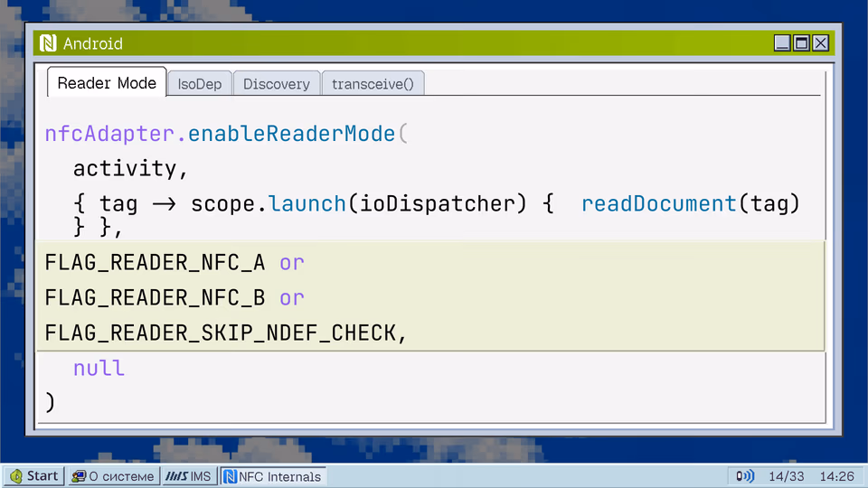Open the transceive() tab
Image resolution: width=868 pixels, height=488 pixels.
coord(373,83)
